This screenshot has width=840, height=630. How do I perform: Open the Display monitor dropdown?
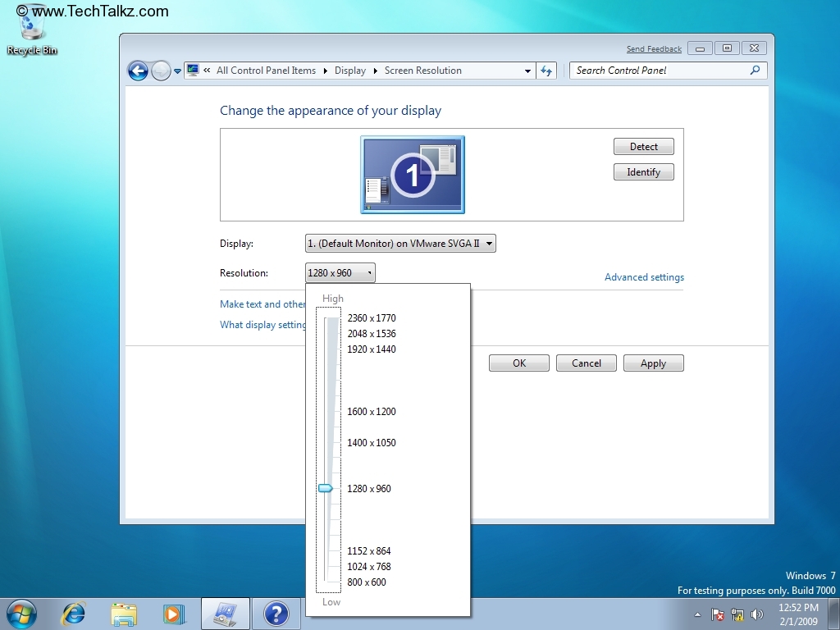400,243
